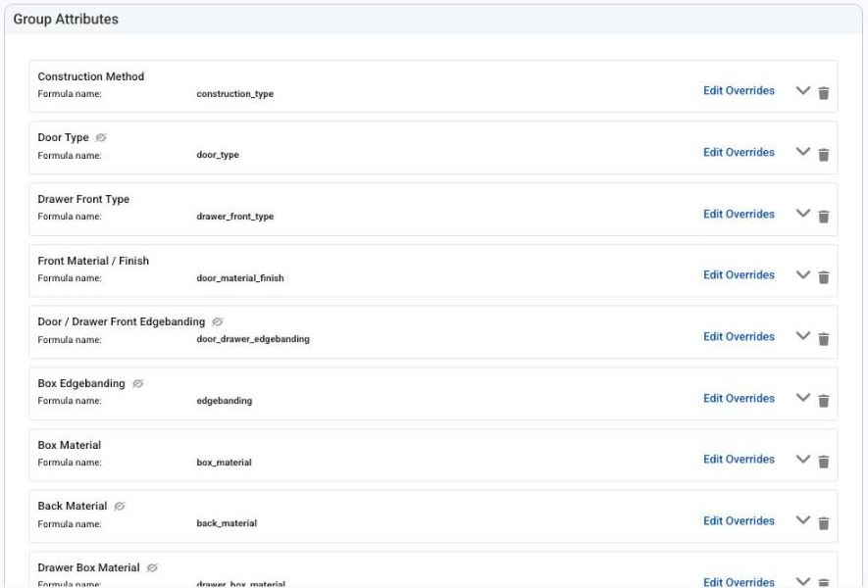The width and height of the screenshot is (868, 588).
Task: Expand the Back Material row chevron
Action: click(802, 520)
